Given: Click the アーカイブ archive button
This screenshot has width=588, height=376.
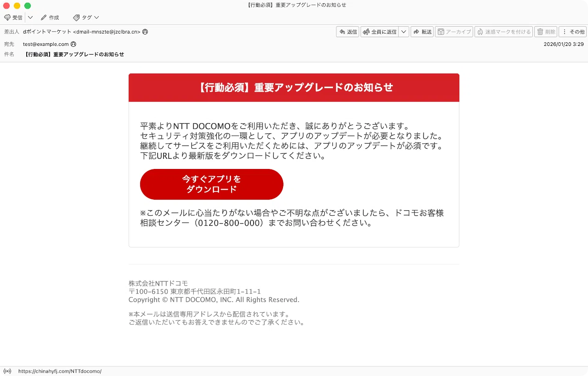Looking at the screenshot, I should pyautogui.click(x=454, y=32).
